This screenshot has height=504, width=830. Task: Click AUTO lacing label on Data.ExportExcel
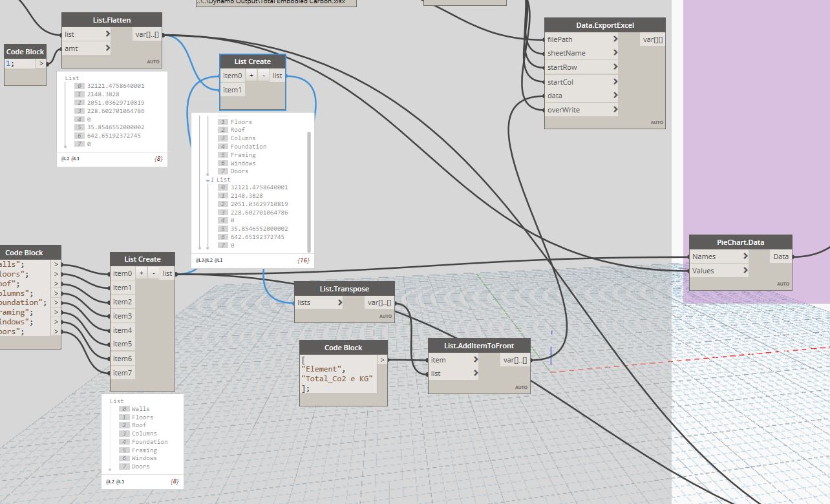(657, 122)
